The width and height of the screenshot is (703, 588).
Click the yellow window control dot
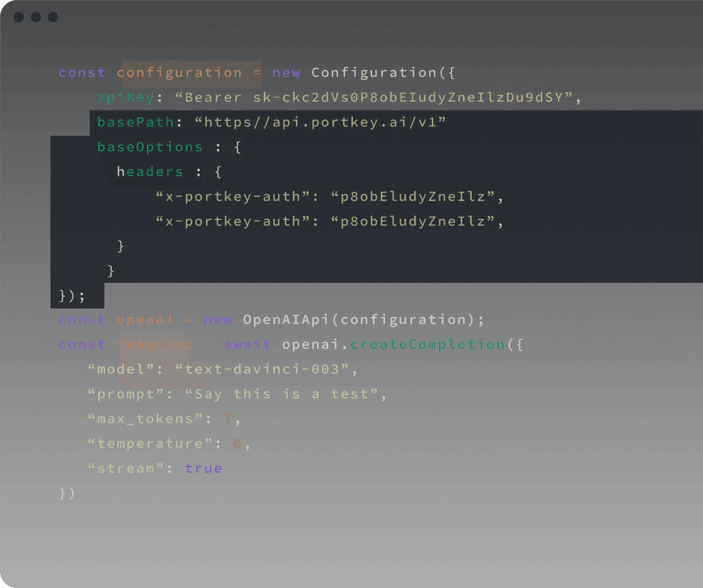(x=35, y=16)
